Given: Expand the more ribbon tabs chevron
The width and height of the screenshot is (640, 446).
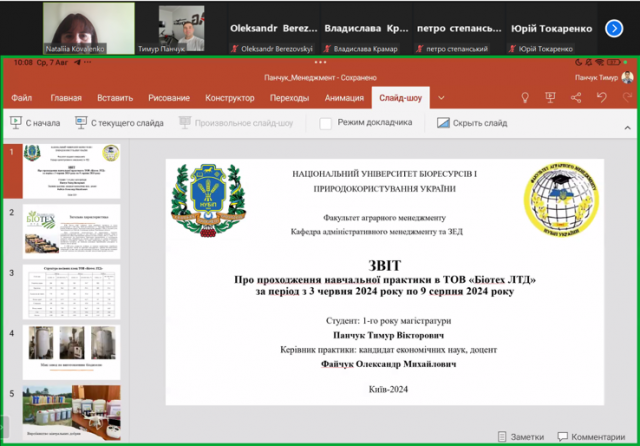Looking at the screenshot, I should pos(441,98).
